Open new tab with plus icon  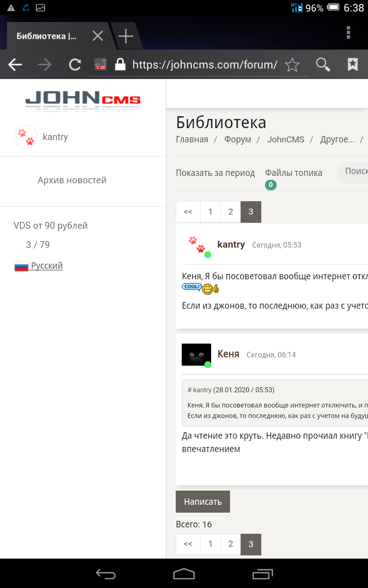click(125, 36)
